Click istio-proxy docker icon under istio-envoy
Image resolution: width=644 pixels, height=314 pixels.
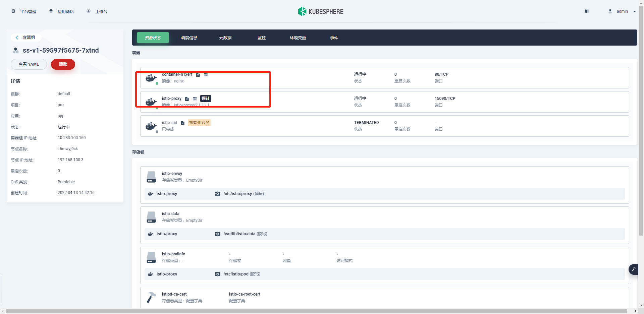151,194
